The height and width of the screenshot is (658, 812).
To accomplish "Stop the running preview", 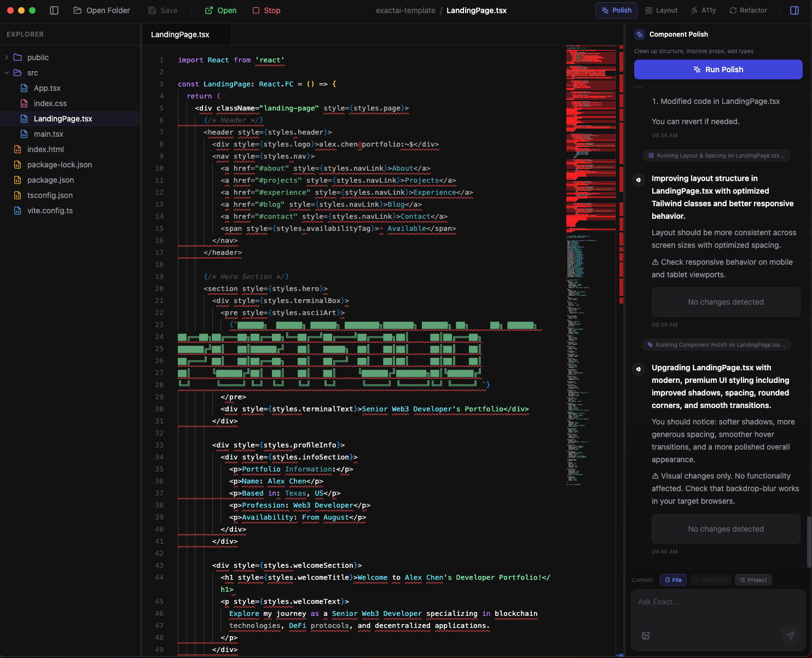I will [266, 10].
